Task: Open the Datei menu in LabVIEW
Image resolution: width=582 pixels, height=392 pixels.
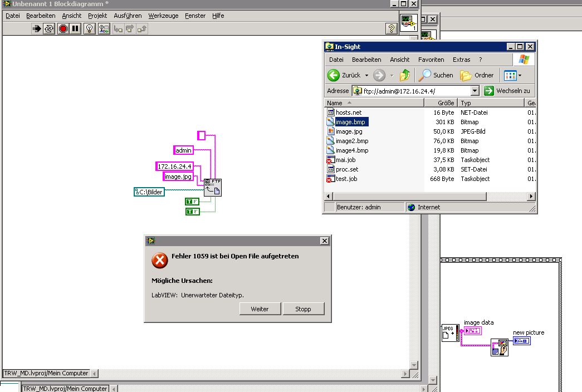Action: [13, 16]
